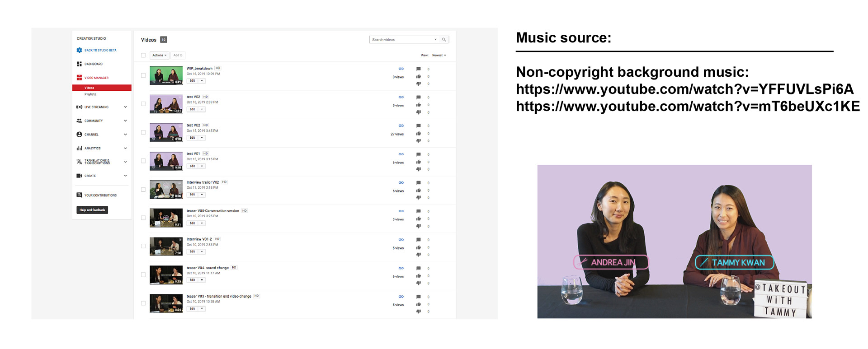The image size is (868, 349).
Task: Click the Analytics bar chart icon
Action: pyautogui.click(x=79, y=148)
